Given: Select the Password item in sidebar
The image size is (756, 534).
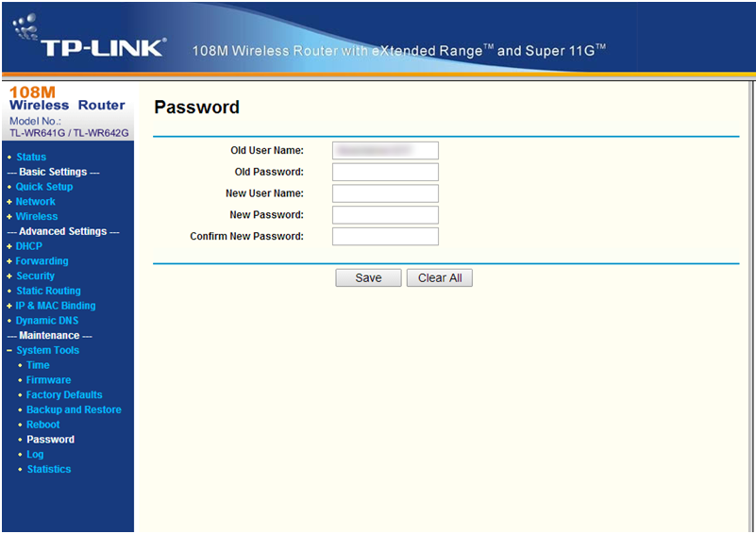Looking at the screenshot, I should coord(51,440).
